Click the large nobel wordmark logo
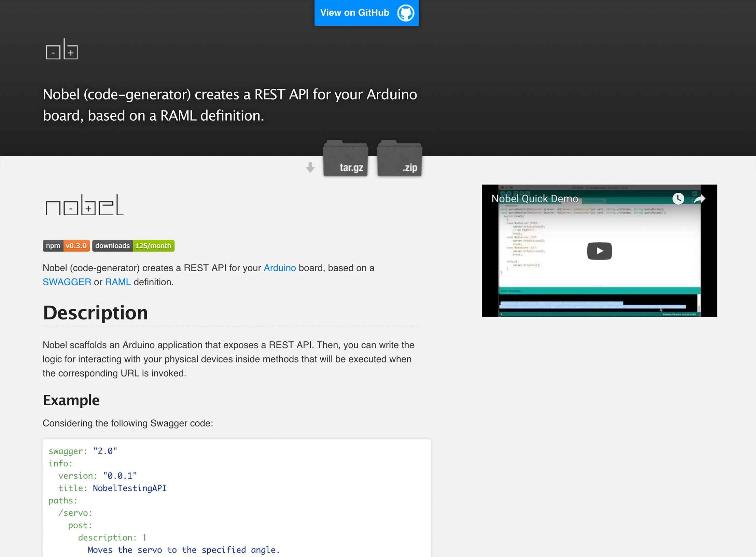This screenshot has height=557, width=756. pos(84,205)
